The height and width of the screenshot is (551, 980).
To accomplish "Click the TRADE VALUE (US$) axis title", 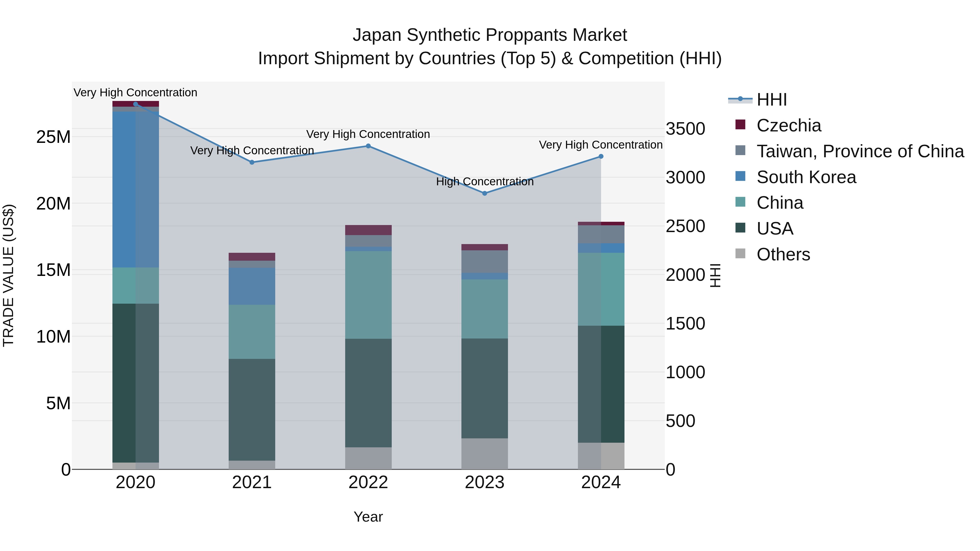I will point(8,275).
